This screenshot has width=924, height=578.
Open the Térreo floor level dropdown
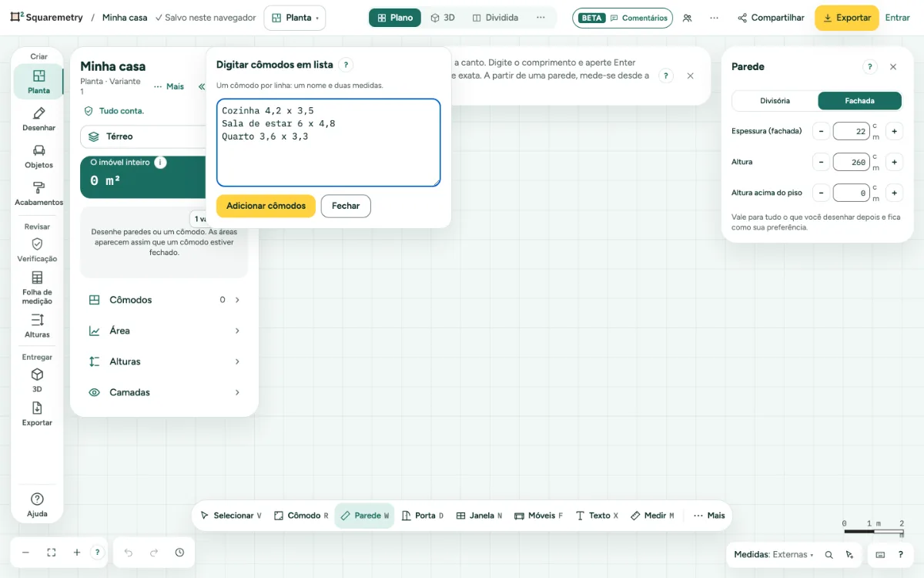click(142, 136)
